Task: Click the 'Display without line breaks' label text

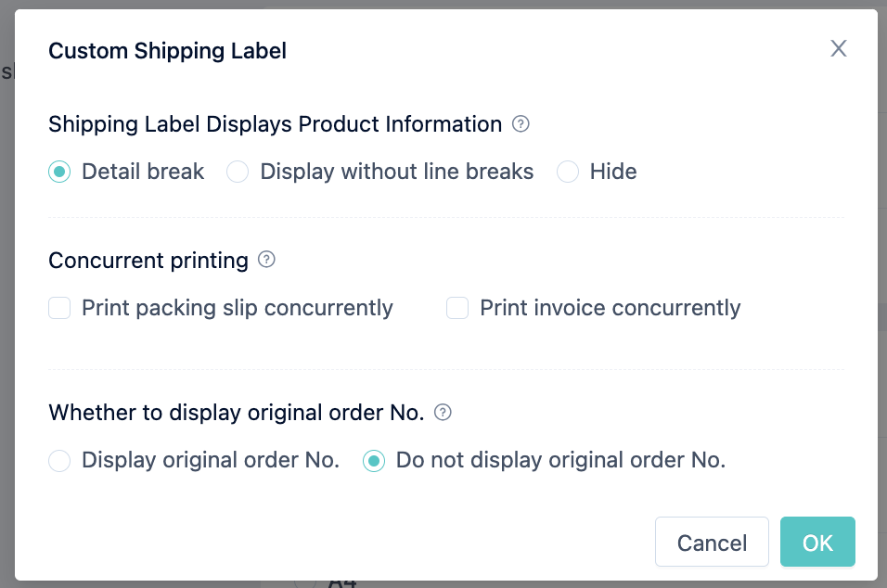Action: [x=396, y=172]
